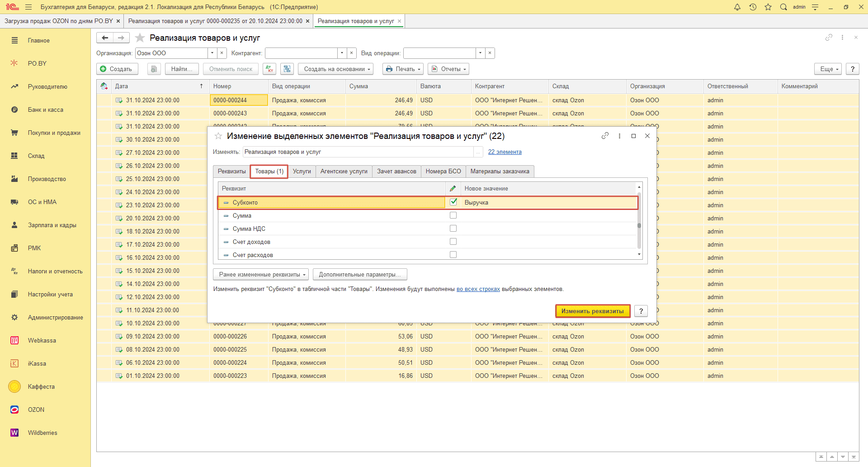Open the РМК sidebar section
868x467 pixels.
[x=34, y=248]
